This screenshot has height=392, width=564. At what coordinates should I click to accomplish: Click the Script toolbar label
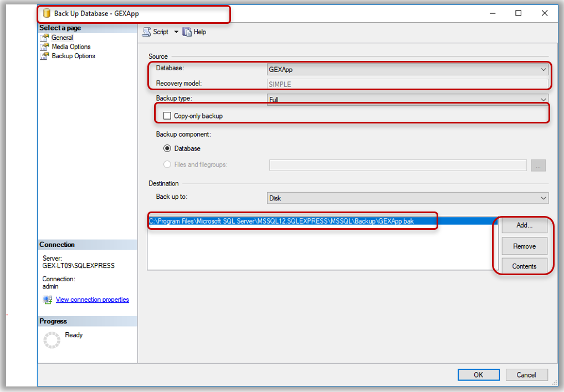pyautogui.click(x=161, y=32)
